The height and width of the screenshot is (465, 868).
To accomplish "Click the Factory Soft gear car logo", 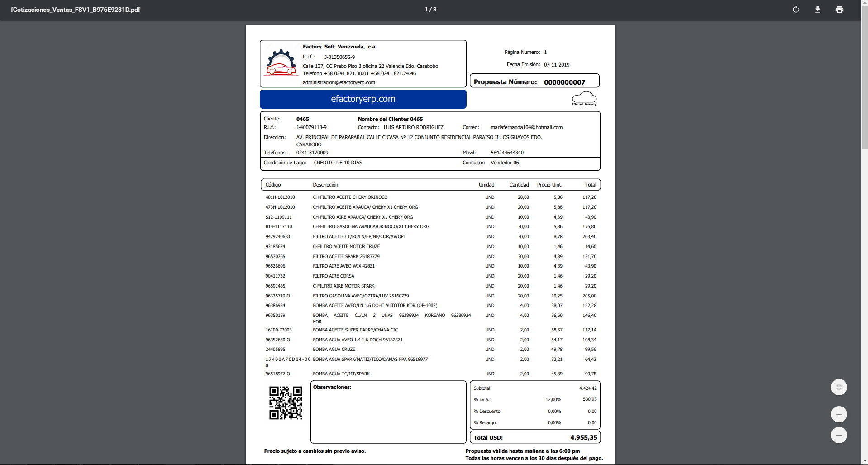I will [281, 62].
